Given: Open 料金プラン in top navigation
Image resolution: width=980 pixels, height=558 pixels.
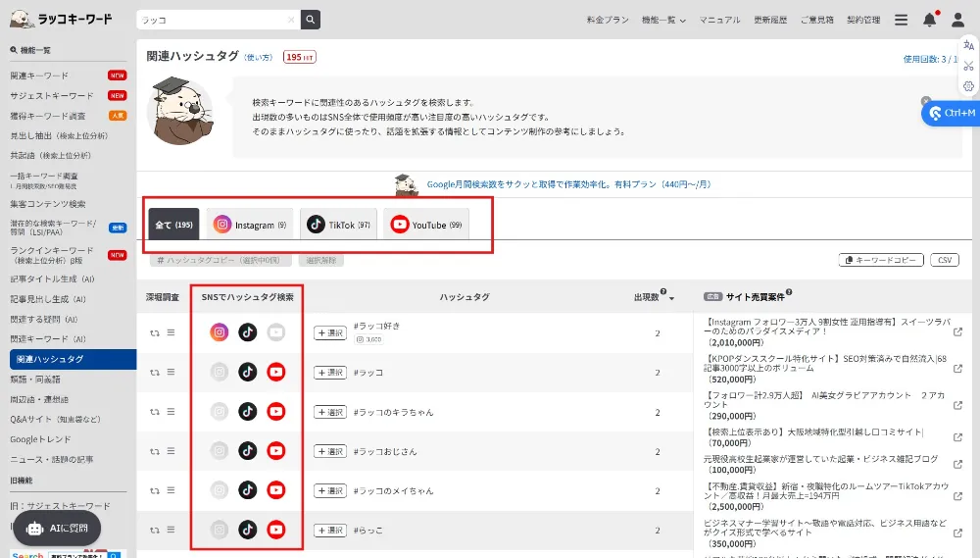Looking at the screenshot, I should [x=608, y=20].
